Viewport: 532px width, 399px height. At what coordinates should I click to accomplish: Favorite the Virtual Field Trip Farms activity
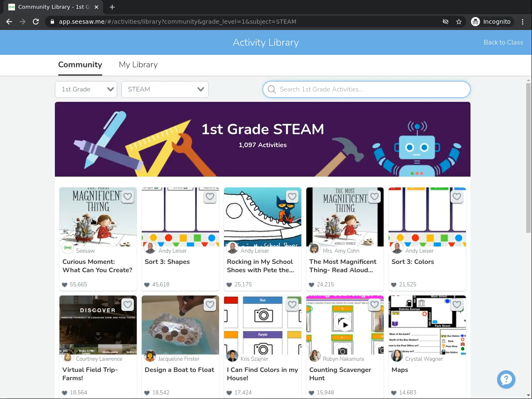click(x=128, y=305)
